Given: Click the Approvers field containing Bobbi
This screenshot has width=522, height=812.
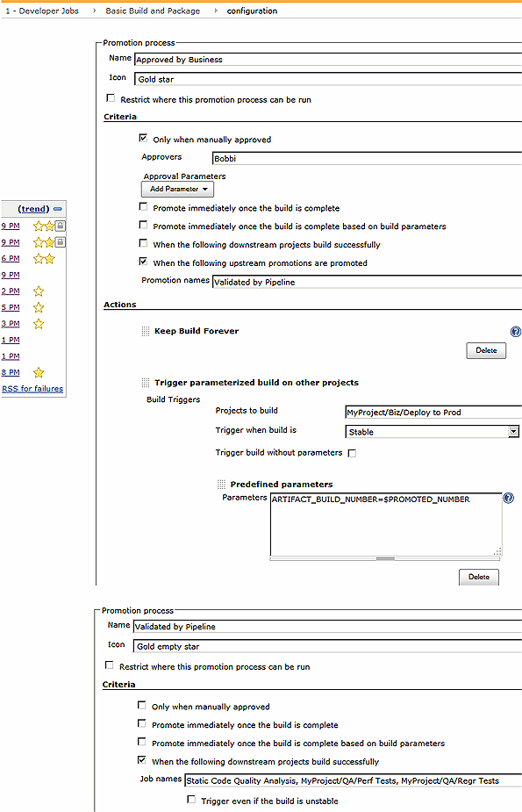Looking at the screenshot, I should [x=368, y=159].
